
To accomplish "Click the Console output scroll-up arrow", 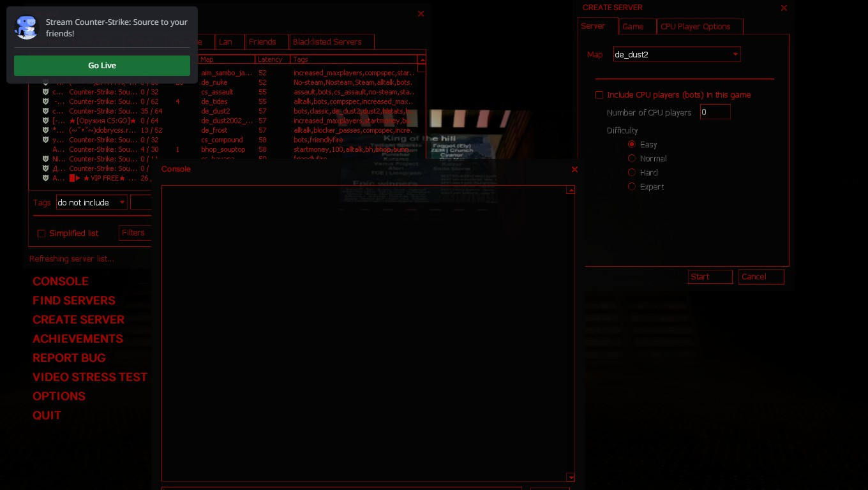I will pos(571,189).
